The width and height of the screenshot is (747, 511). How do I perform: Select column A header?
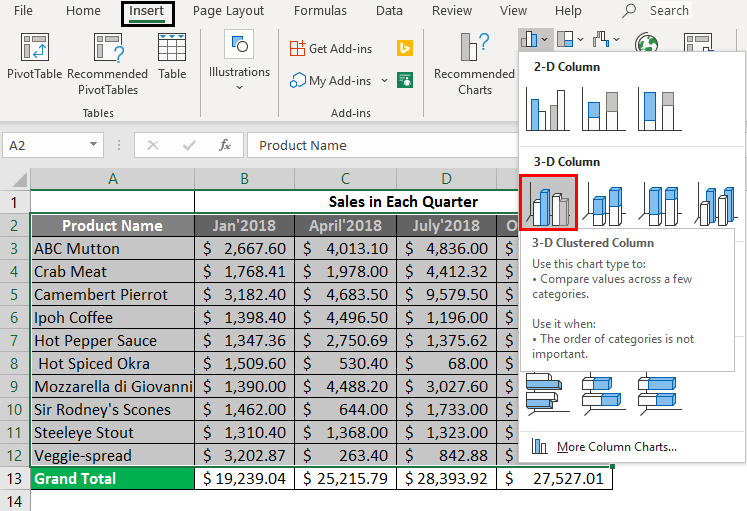coord(112,179)
